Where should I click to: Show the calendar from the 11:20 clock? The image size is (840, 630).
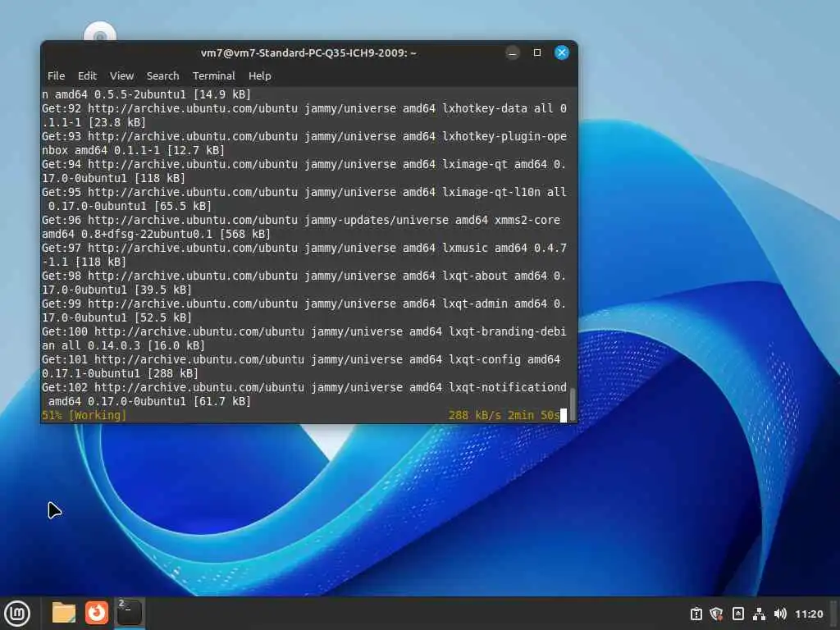tap(808, 614)
